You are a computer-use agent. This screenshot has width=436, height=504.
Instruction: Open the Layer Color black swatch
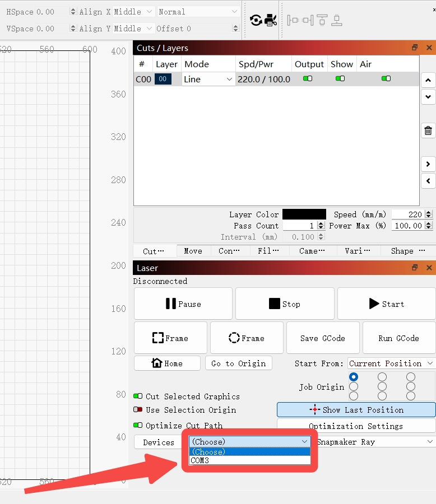[304, 214]
